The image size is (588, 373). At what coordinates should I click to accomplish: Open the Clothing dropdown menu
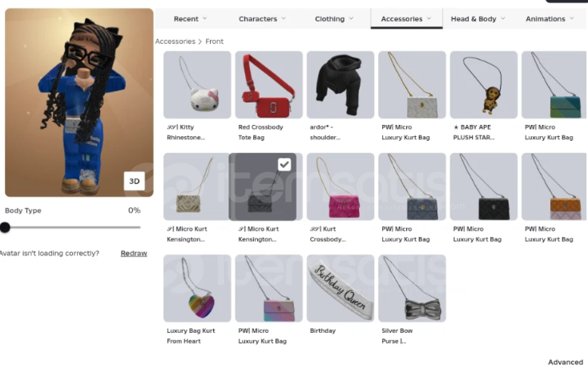pyautogui.click(x=334, y=18)
